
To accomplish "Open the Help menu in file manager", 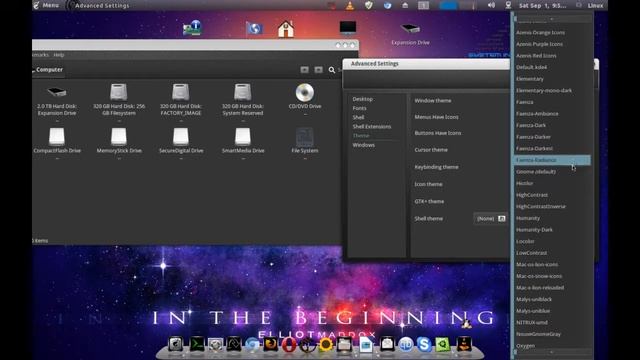I will (x=59, y=55).
